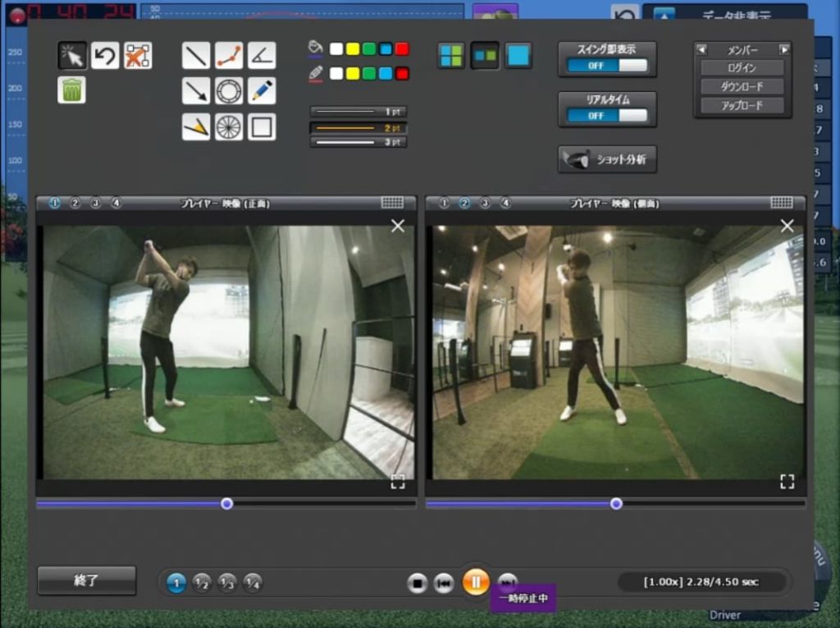
Task: Select the red pen color swatch
Action: (402, 73)
